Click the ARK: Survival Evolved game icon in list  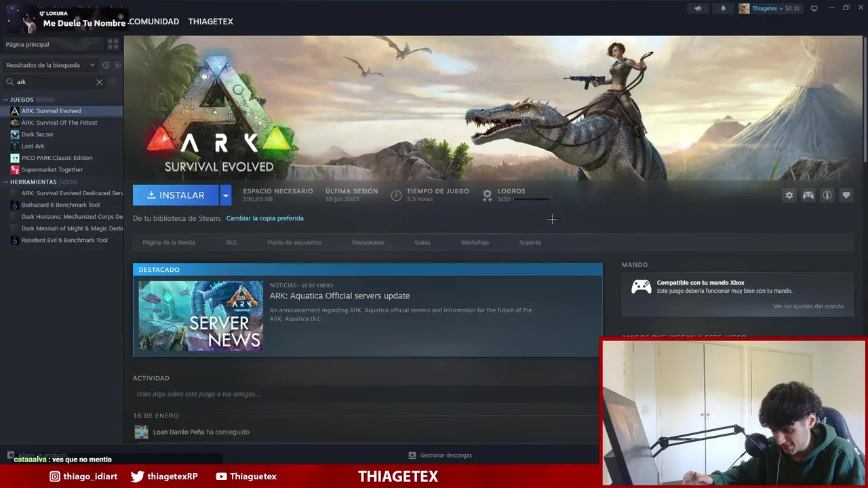pyautogui.click(x=15, y=111)
